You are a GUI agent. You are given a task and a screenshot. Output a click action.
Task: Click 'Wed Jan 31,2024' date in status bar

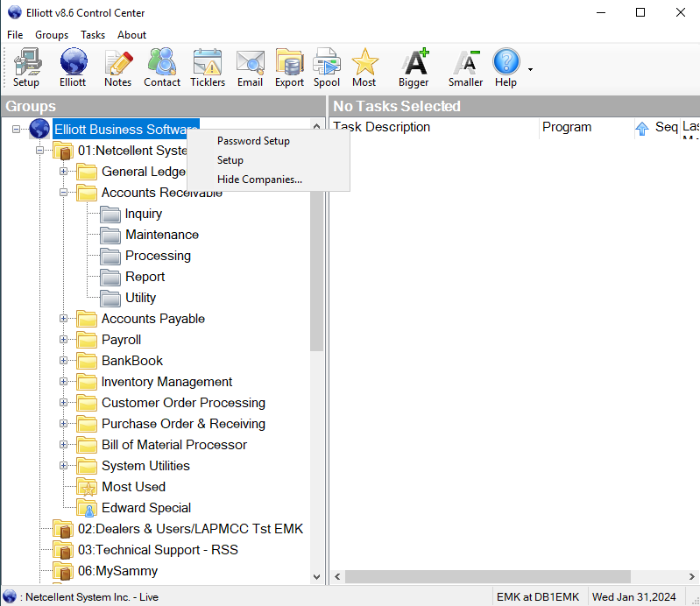pos(634,597)
